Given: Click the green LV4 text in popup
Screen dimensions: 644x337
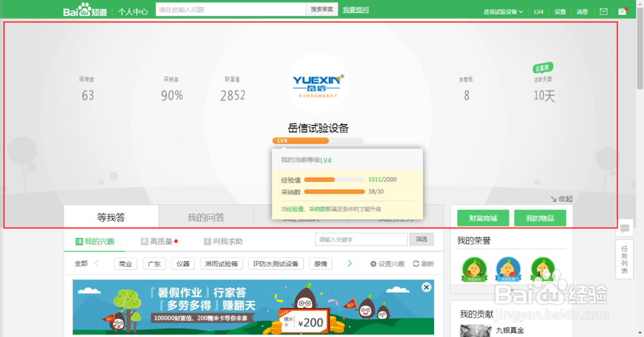Looking at the screenshot, I should [326, 160].
